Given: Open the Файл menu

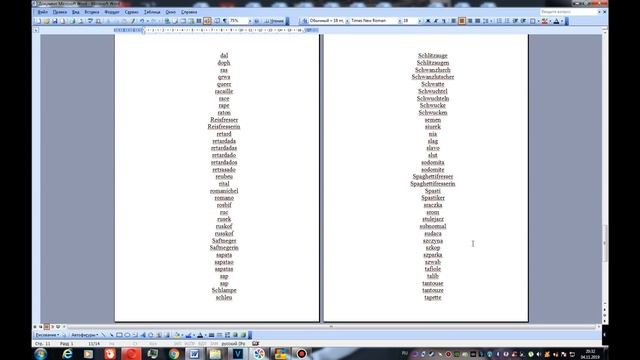Looking at the screenshot, I should pos(42,12).
